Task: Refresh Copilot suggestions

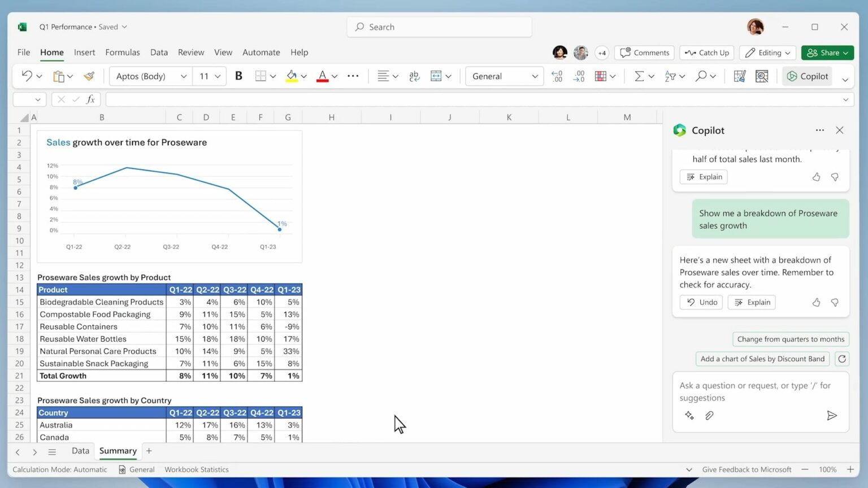Action: [842, 359]
